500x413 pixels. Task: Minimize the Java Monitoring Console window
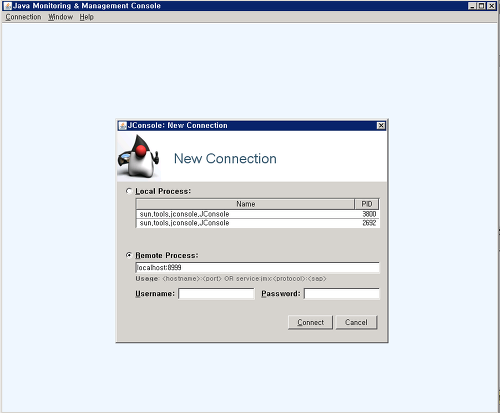472,6
